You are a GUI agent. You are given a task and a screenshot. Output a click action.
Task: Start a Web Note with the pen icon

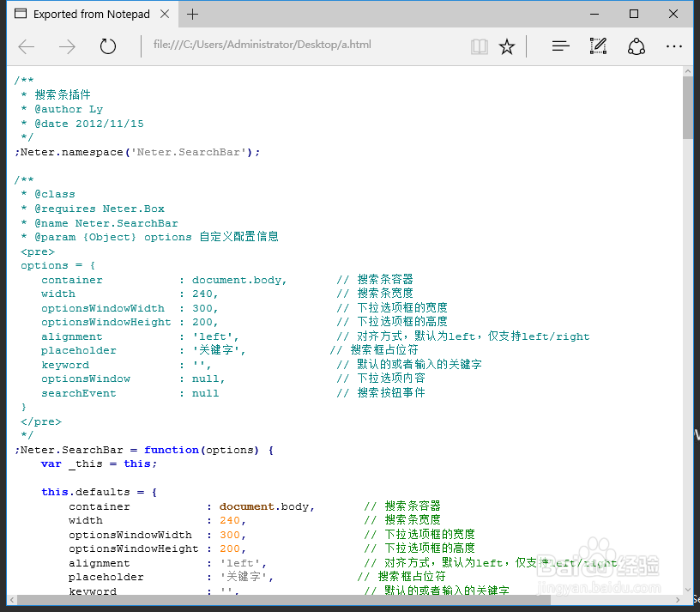[598, 46]
